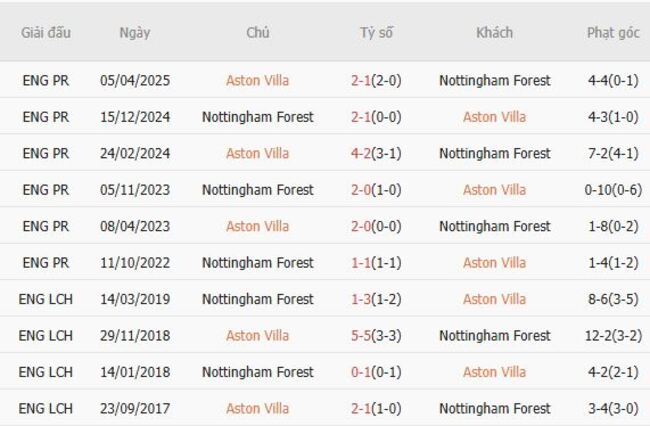
Task: Open the 2-1 score from 05/04/2025
Action: tap(362, 80)
